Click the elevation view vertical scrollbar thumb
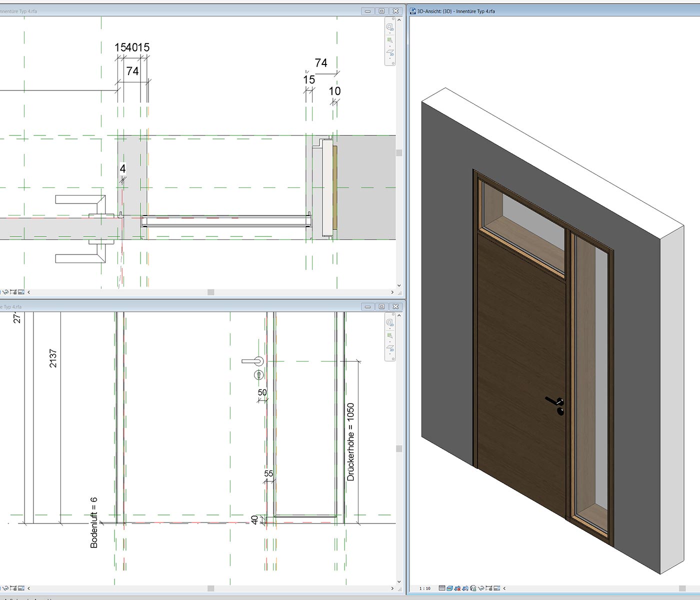The width and height of the screenshot is (700, 600). click(399, 449)
